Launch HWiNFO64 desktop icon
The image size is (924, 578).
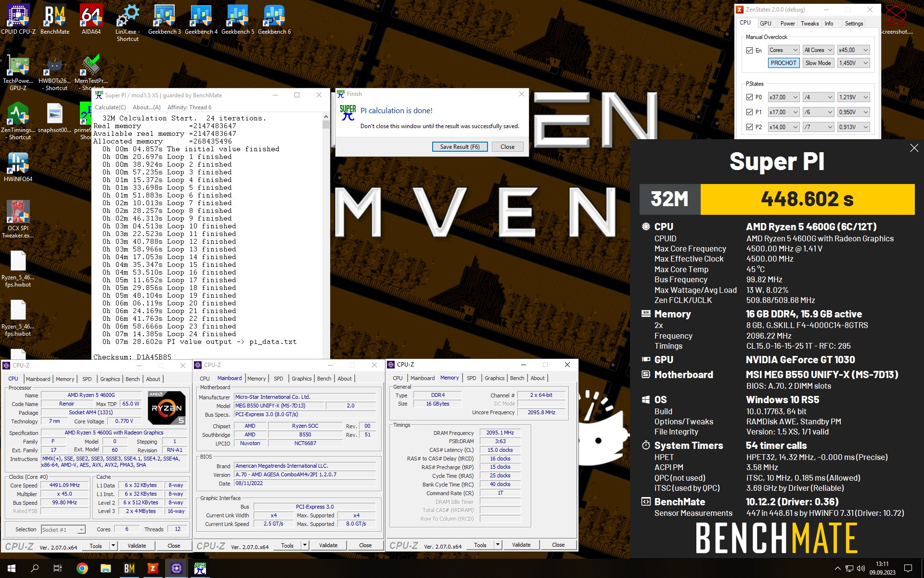click(x=18, y=167)
